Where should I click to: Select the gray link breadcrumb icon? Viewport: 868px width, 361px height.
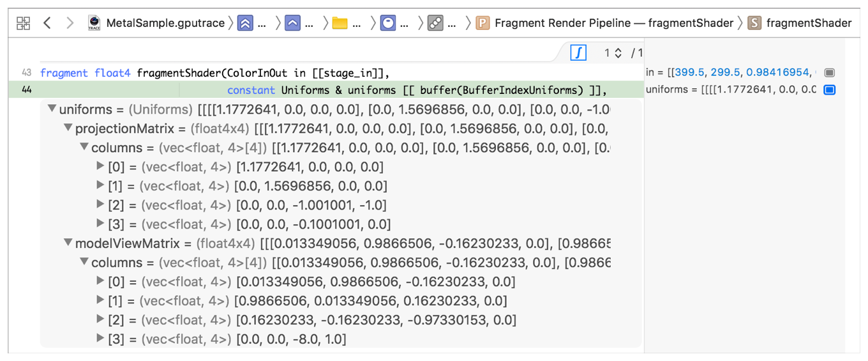(435, 24)
